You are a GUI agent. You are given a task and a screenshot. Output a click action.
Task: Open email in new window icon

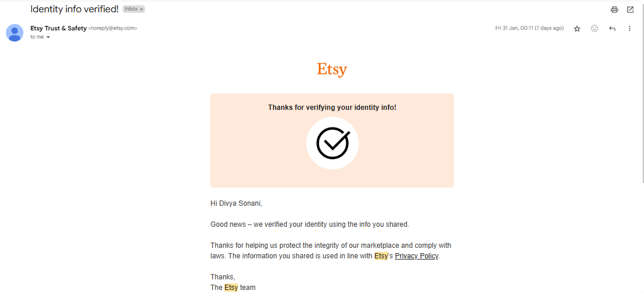pyautogui.click(x=630, y=10)
